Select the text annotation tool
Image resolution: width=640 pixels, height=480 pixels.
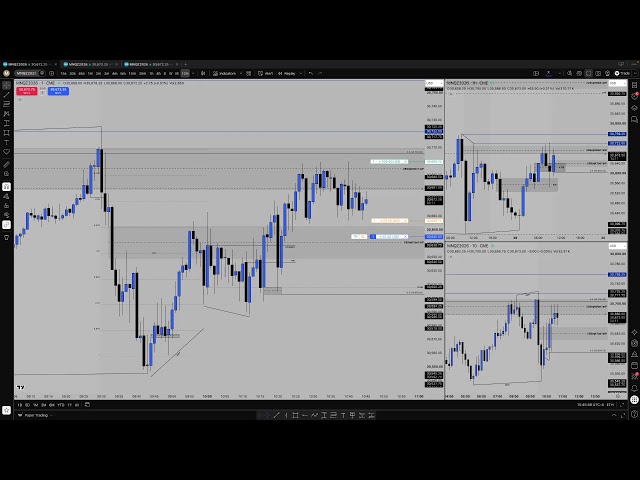(6, 142)
